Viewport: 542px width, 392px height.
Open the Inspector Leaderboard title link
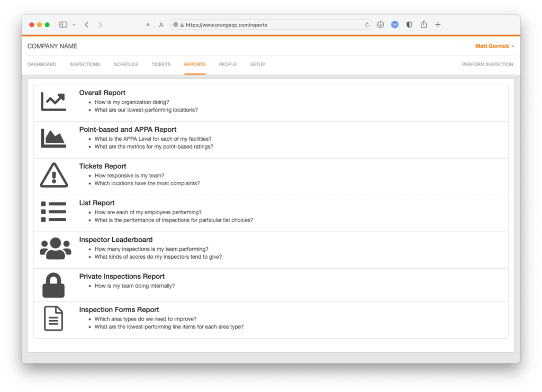tap(116, 240)
